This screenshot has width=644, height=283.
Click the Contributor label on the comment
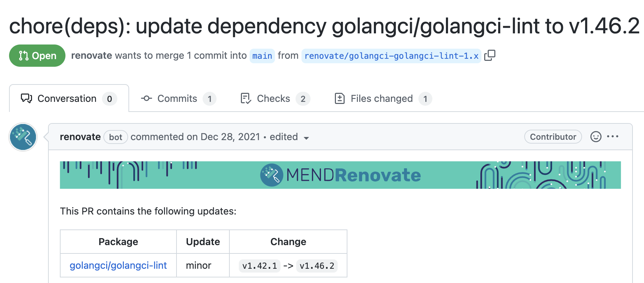(552, 137)
